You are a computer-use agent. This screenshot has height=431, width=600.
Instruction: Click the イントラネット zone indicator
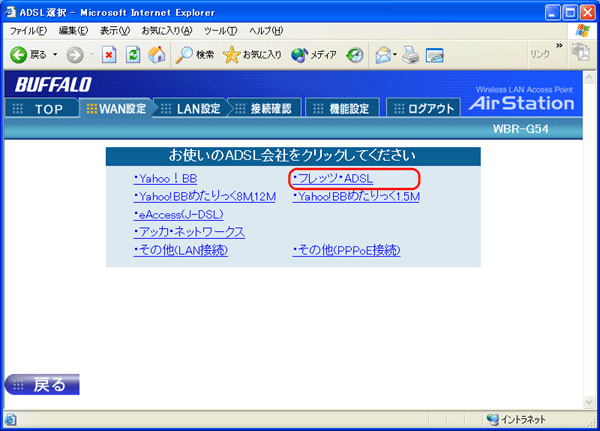[x=517, y=420]
